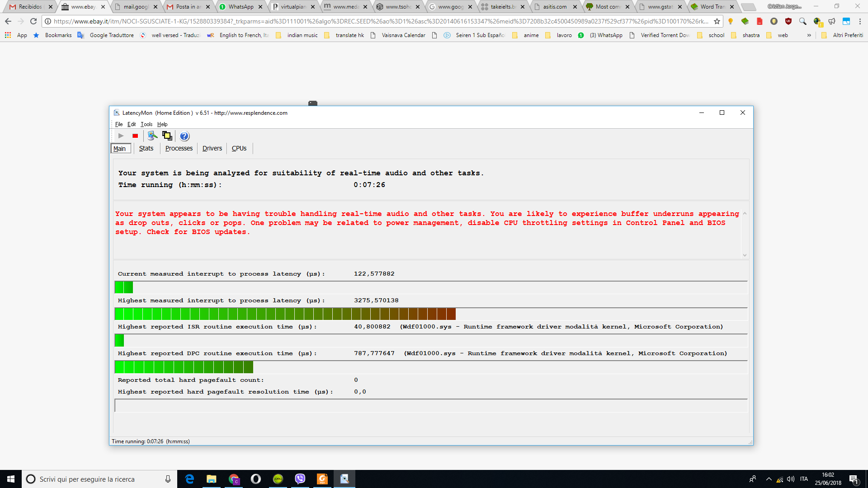868x488 pixels.
Task: Switch to the Stats tab
Action: tap(146, 148)
